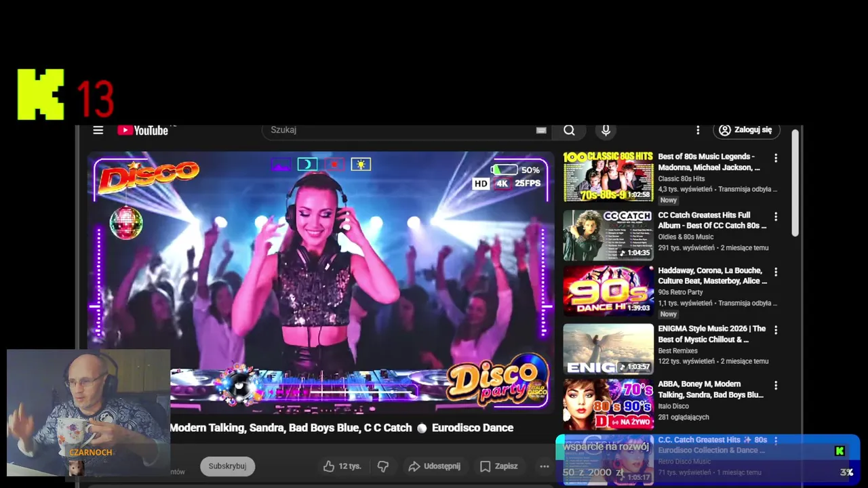The height and width of the screenshot is (488, 868).
Task: Open title Best of 80s Music Legends
Action: tap(709, 162)
